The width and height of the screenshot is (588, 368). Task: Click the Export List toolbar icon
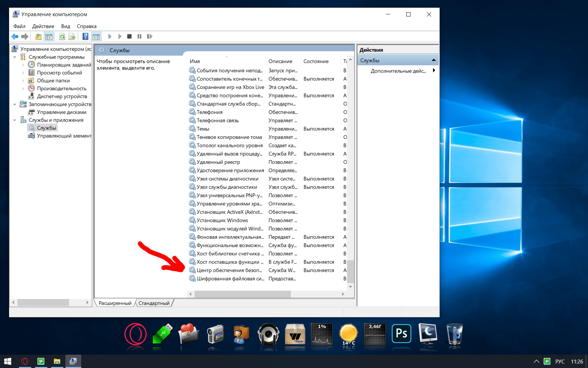72,36
